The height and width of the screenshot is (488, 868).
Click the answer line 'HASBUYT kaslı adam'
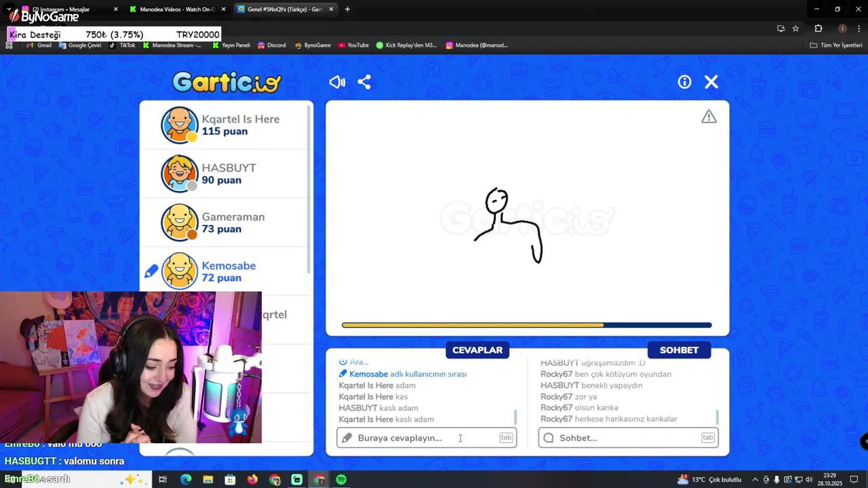(378, 408)
